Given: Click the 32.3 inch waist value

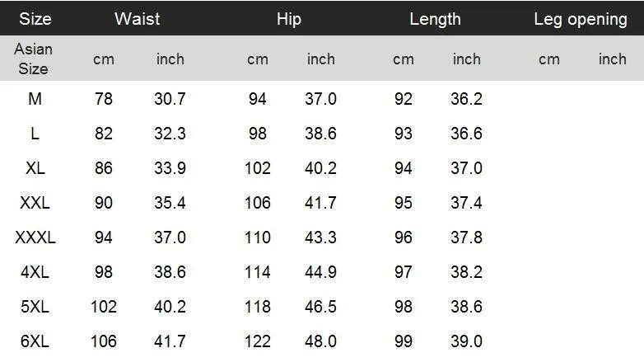Looking at the screenshot, I should 170,134.
